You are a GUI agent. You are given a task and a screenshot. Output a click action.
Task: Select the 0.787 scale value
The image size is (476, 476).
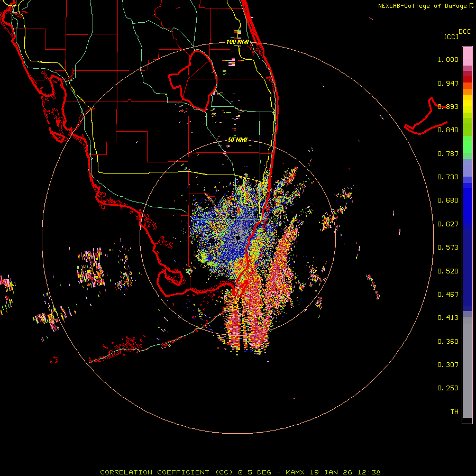[x=448, y=153]
